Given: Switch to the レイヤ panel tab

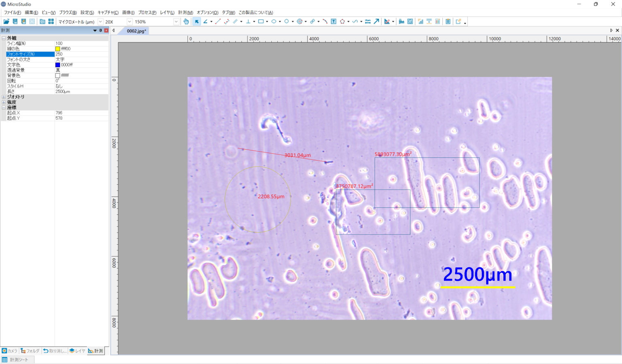Looking at the screenshot, I should pyautogui.click(x=77, y=351).
